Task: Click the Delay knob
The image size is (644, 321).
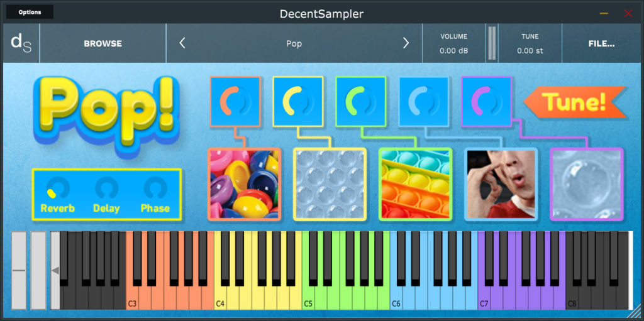Action: (x=107, y=188)
